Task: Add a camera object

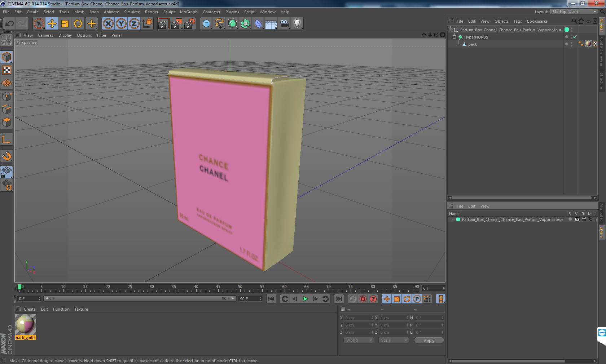Action: click(x=284, y=24)
